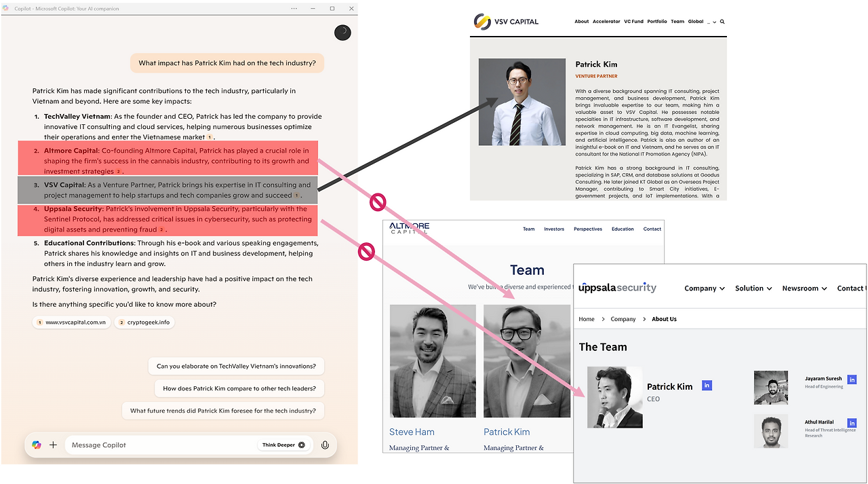Click Jayaram Suresh's profile photo
Image resolution: width=868 pixels, height=484 pixels.
771,388
